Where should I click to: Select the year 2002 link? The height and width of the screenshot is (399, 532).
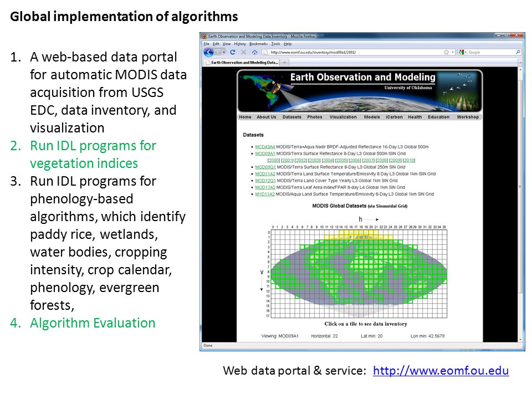[x=300, y=161]
